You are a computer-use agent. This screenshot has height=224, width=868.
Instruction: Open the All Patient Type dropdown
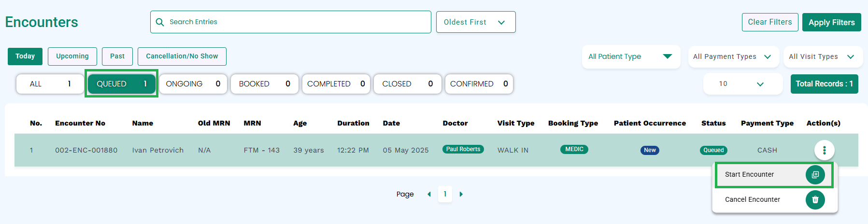[631, 56]
